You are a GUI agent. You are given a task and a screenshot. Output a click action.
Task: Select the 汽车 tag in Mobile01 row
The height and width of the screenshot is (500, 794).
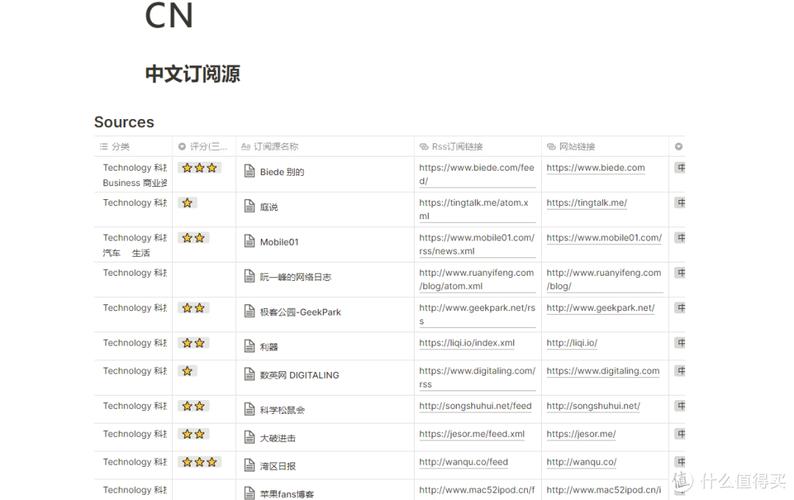tap(111, 253)
